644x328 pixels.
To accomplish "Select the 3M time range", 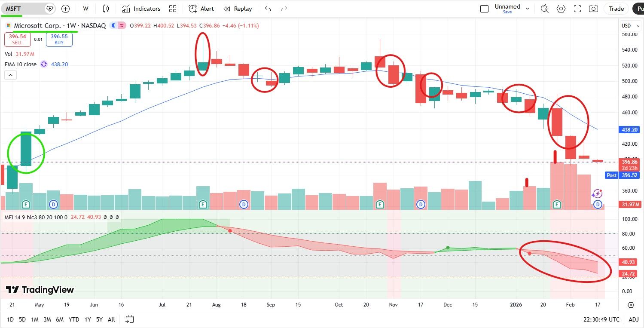I will (x=47, y=319).
